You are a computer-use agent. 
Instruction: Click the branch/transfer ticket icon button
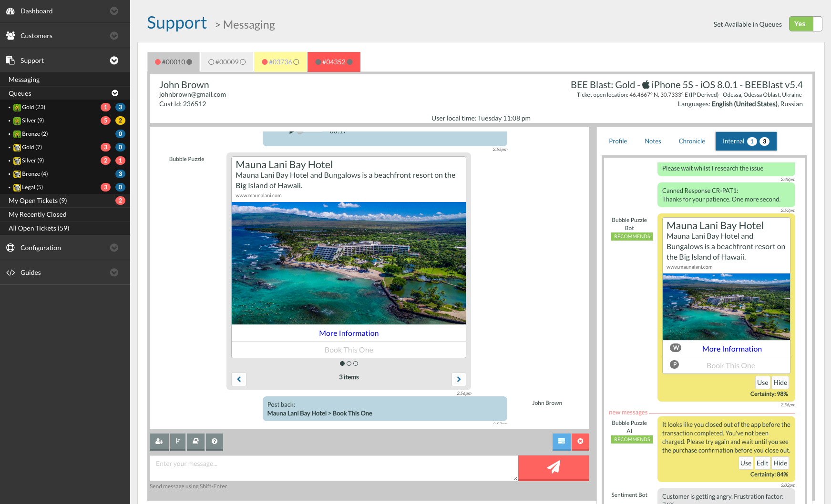[x=177, y=442]
